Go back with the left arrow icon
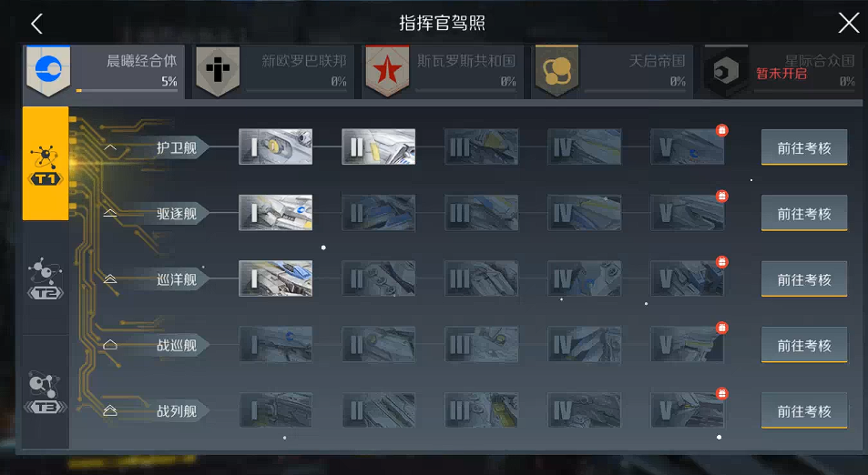The width and height of the screenshot is (868, 475). coord(36,24)
